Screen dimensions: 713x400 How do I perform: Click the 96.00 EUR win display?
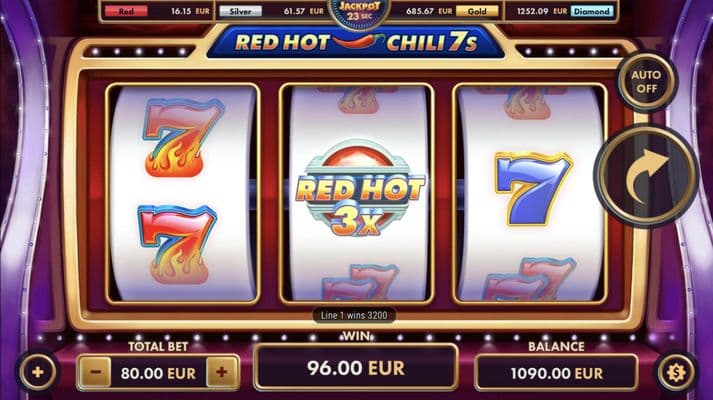click(x=356, y=368)
